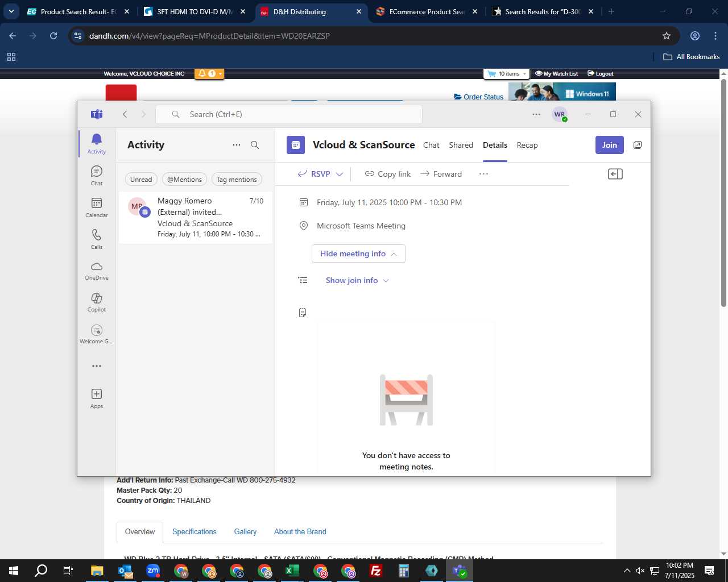The height and width of the screenshot is (582, 728).
Task: Switch to ECommerce Product Search browser tab
Action: [427, 11]
